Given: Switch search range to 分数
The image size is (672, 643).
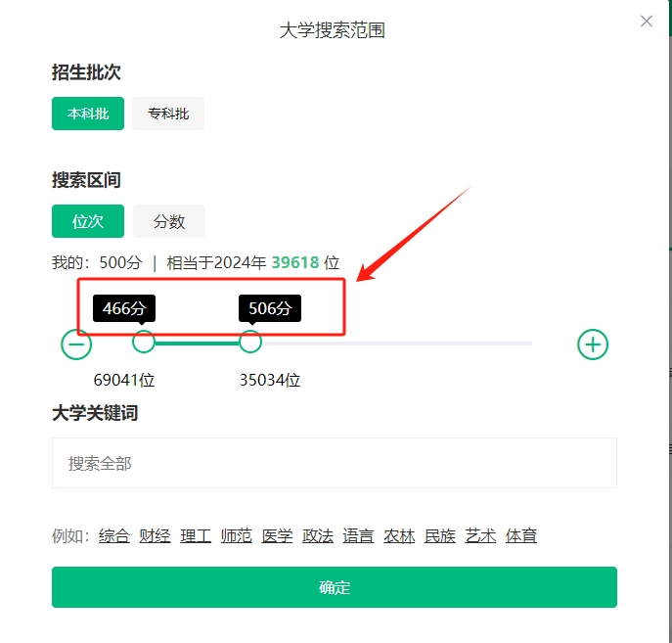Looking at the screenshot, I should point(169,221).
